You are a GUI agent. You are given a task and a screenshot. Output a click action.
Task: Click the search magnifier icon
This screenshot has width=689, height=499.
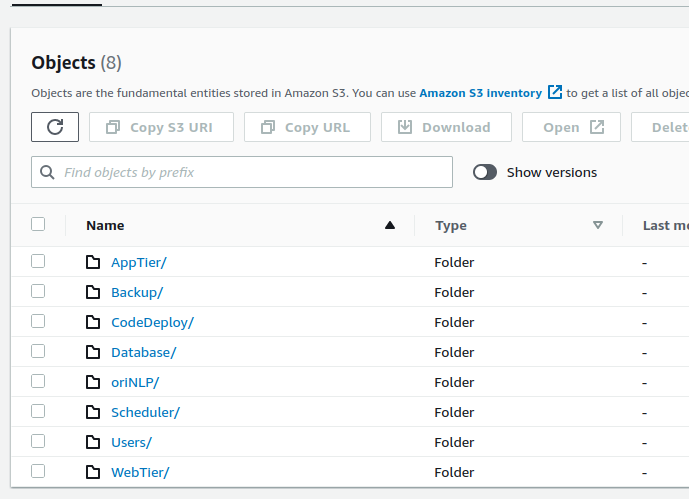point(47,172)
